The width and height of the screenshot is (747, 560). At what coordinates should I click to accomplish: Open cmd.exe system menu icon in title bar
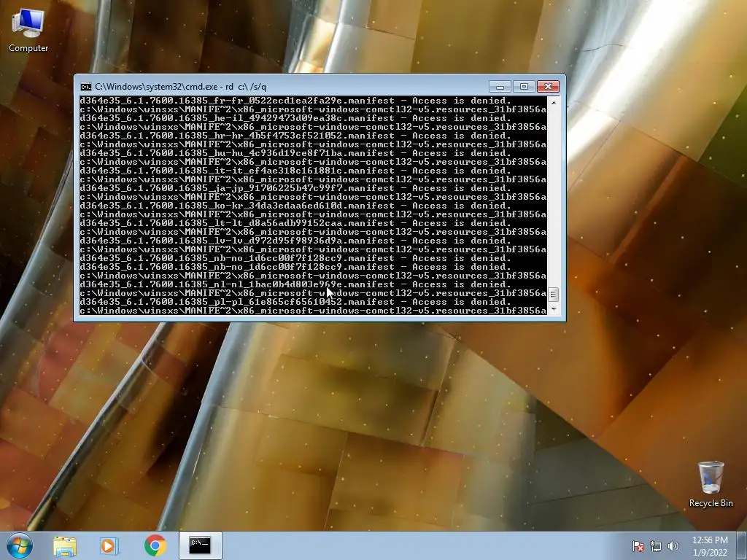point(86,87)
